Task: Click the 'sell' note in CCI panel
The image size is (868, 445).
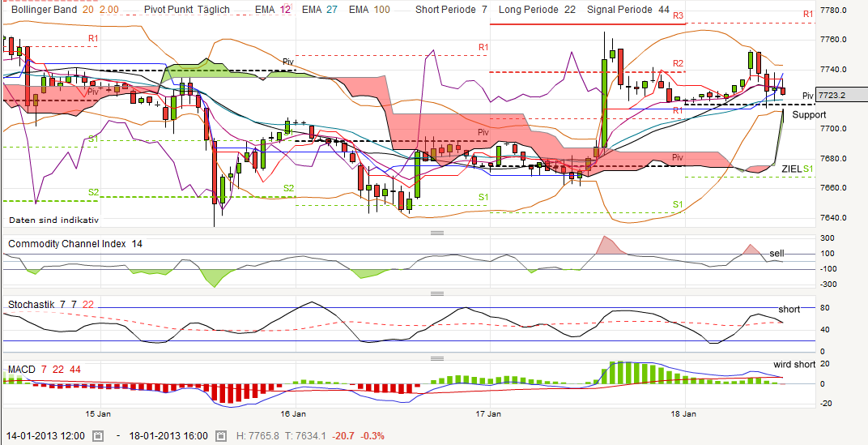Action: (777, 253)
